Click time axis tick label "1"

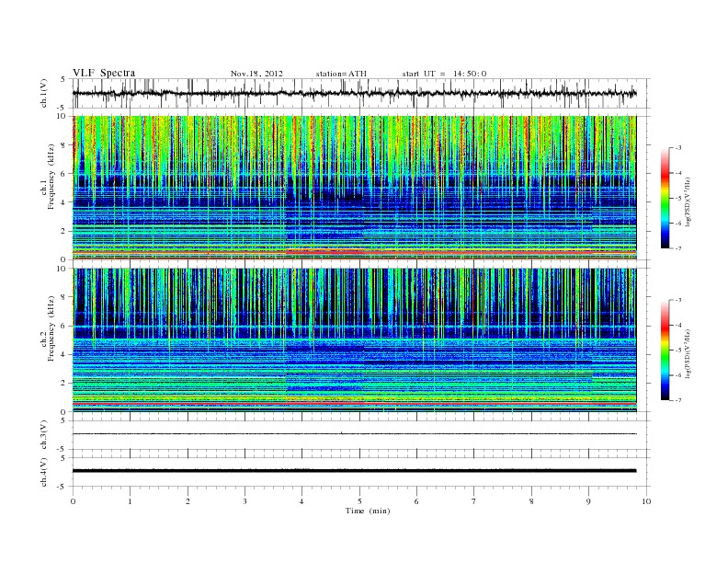[130, 501]
